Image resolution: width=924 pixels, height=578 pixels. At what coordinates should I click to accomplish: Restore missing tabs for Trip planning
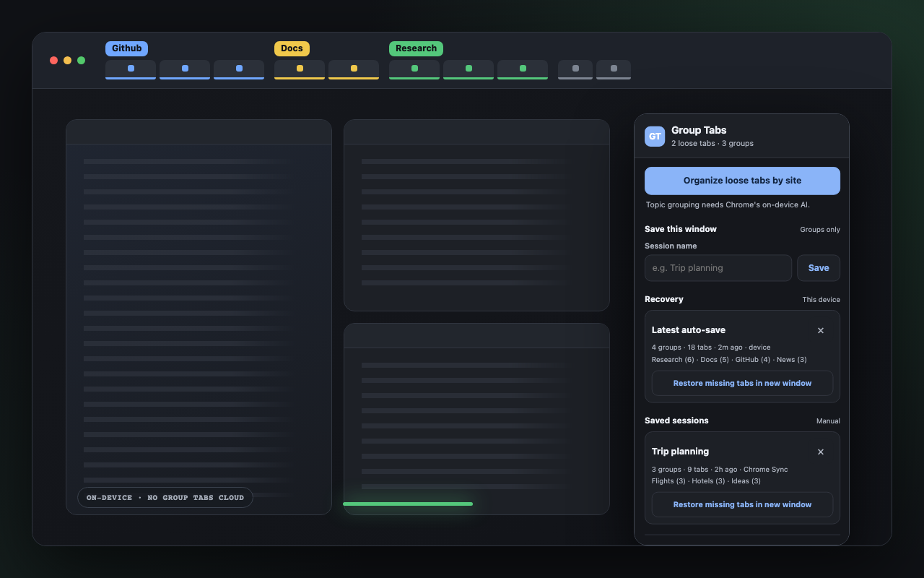click(742, 504)
